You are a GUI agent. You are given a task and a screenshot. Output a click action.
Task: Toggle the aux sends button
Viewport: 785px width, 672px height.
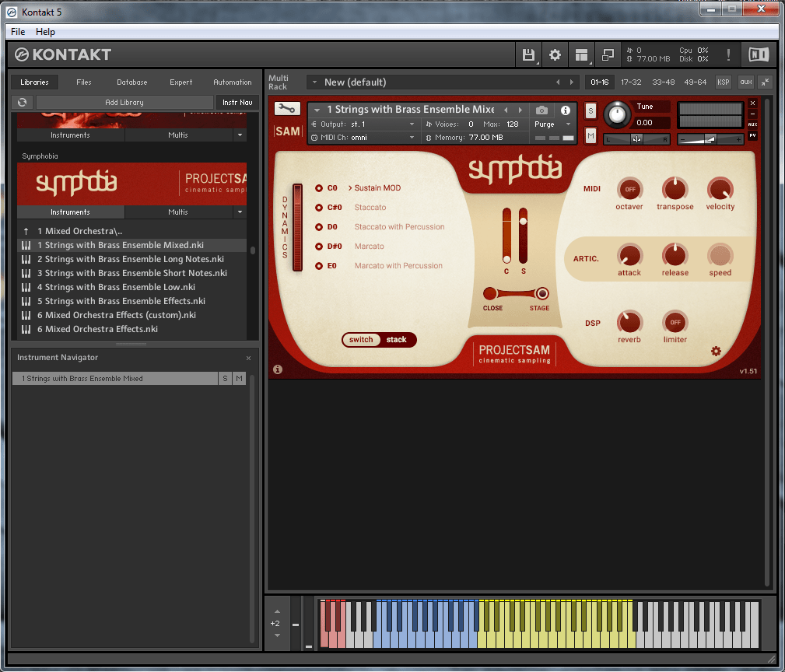(746, 82)
